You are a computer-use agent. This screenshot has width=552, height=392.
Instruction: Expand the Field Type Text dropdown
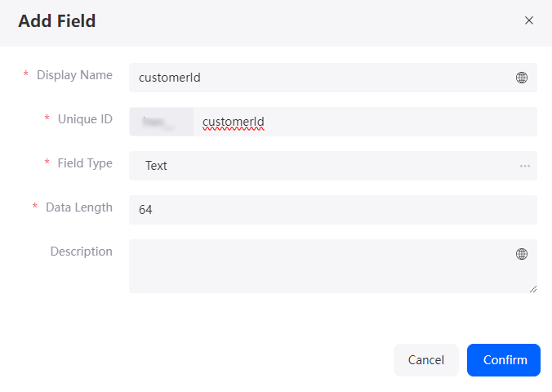[332, 166]
